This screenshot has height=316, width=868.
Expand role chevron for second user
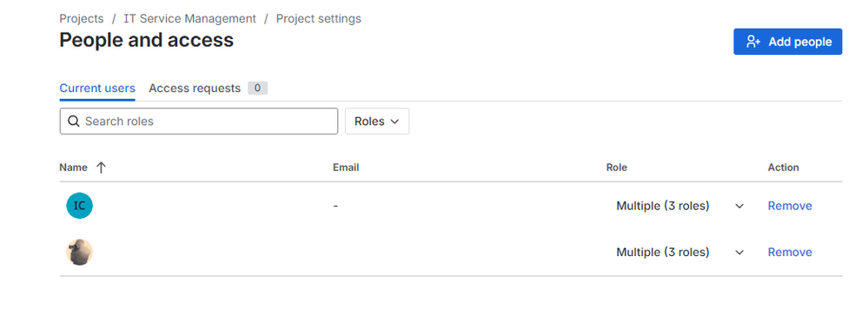pos(739,253)
